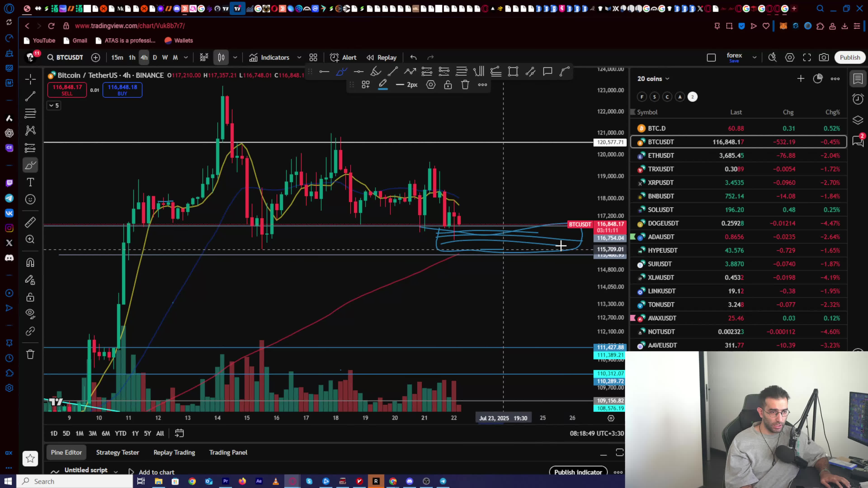Click the Publish indicator button
868x488 pixels.
[x=578, y=472]
